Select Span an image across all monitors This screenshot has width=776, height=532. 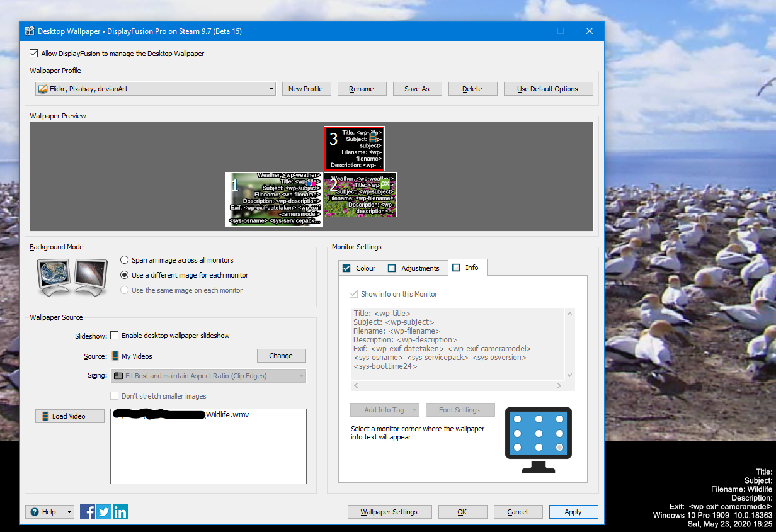[125, 260]
